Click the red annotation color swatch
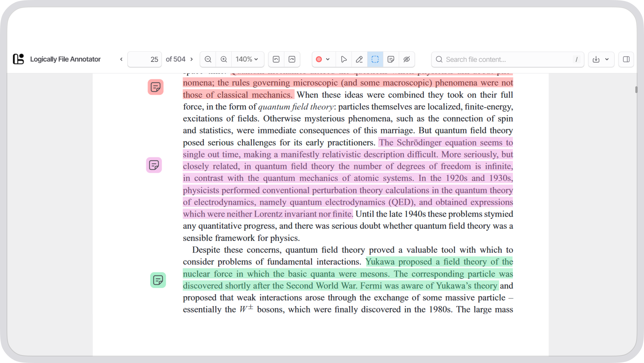 point(319,59)
